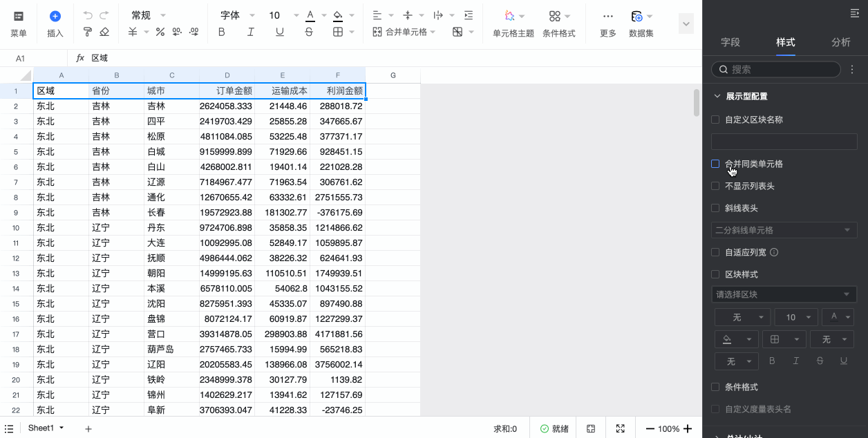Open side panel font size 10 dropdown
The width and height of the screenshot is (868, 438).
pyautogui.click(x=795, y=317)
